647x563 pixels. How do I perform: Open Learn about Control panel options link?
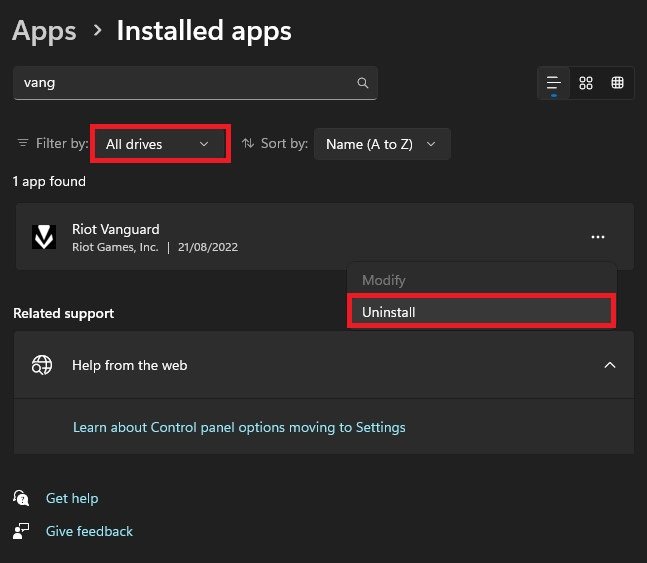[239, 427]
